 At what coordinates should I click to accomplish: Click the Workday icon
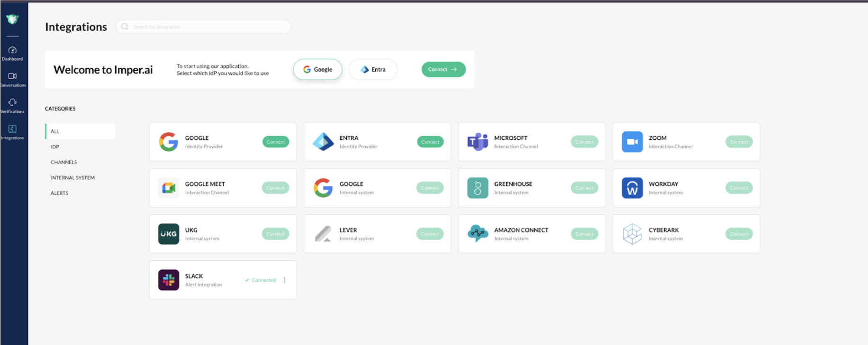point(632,188)
